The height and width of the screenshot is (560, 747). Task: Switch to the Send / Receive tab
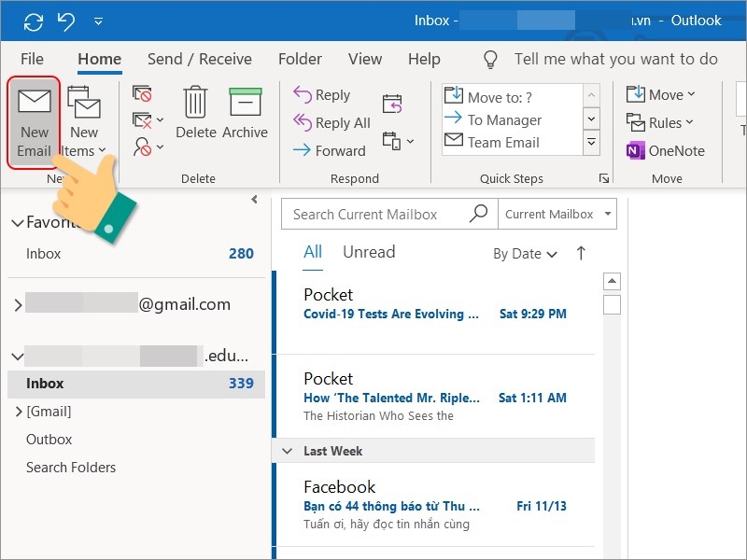[200, 59]
